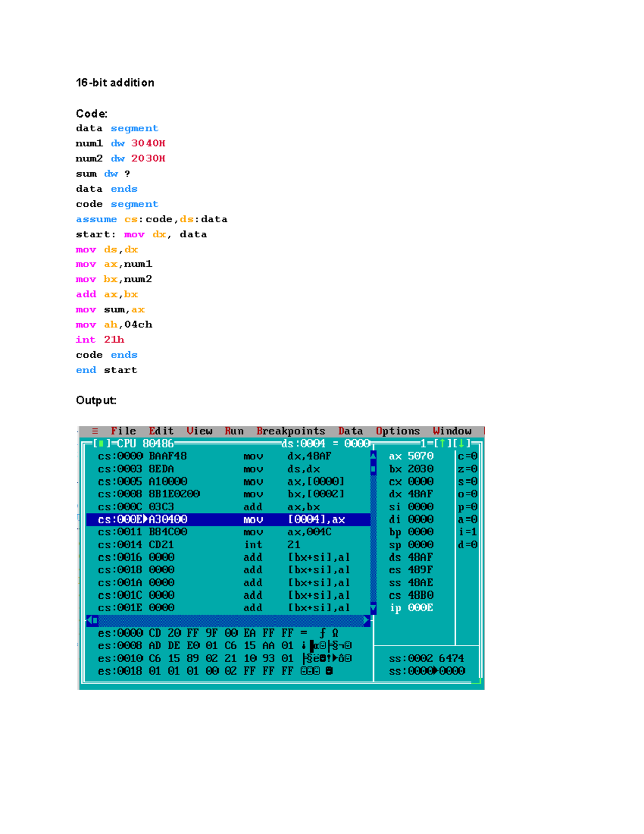Screen dimensions: 644x834
Task: Open the Data menu dropdown
Action: [x=350, y=431]
